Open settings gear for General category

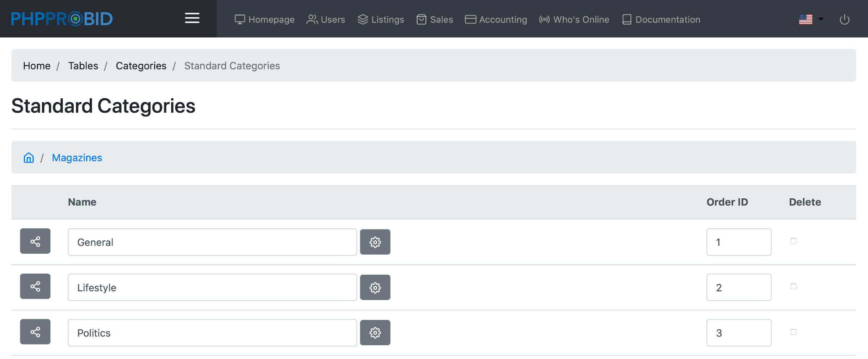375,242
